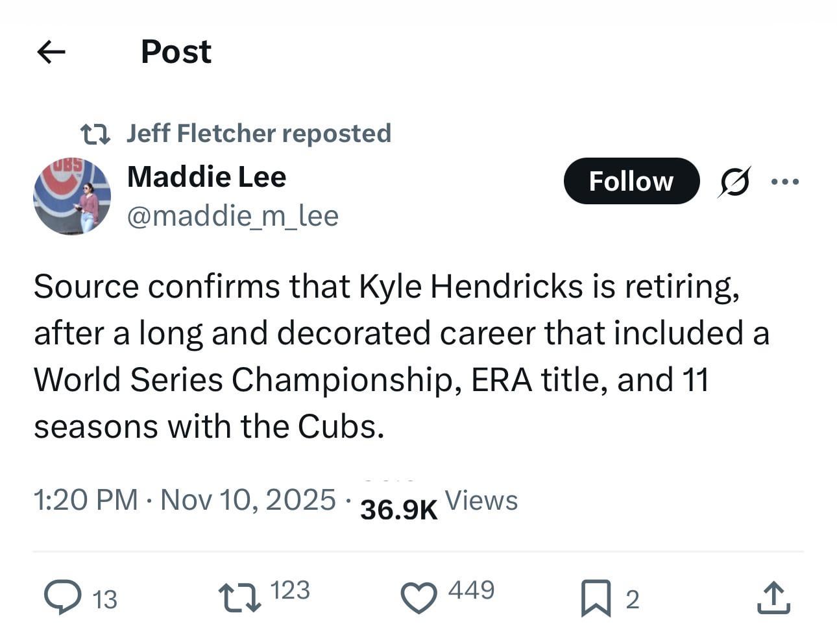The height and width of the screenshot is (644, 837).
Task: Open Maddie Lee's profile picture
Action: click(x=73, y=195)
